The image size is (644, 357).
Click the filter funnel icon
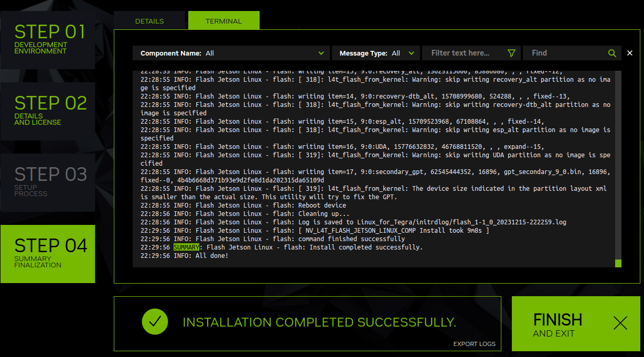coord(512,53)
